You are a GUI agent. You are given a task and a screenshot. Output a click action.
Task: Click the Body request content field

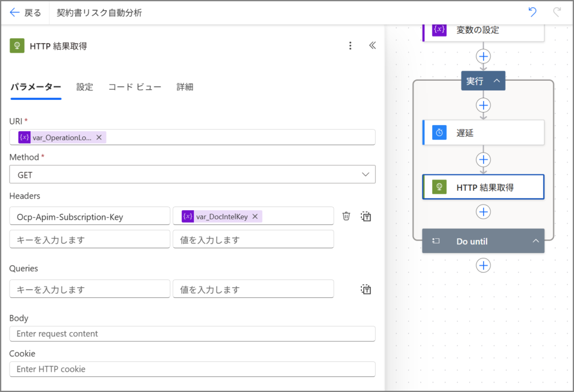(192, 334)
